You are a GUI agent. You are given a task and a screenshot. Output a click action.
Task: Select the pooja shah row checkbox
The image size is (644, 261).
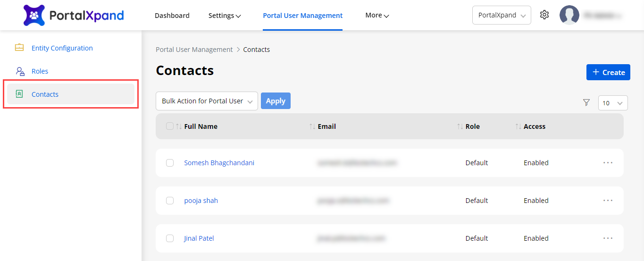(170, 201)
